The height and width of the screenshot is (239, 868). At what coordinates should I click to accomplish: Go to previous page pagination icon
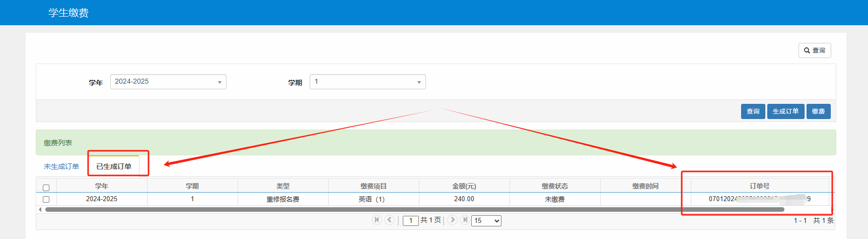click(389, 220)
